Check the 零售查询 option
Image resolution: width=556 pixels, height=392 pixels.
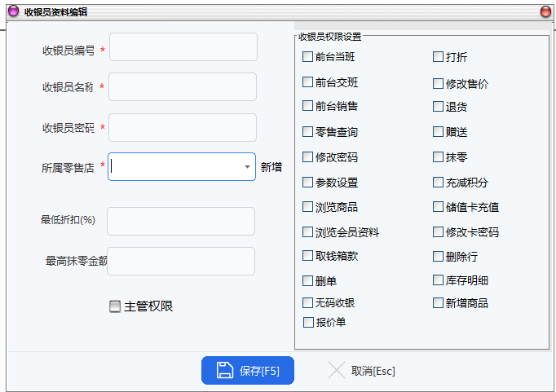(307, 131)
